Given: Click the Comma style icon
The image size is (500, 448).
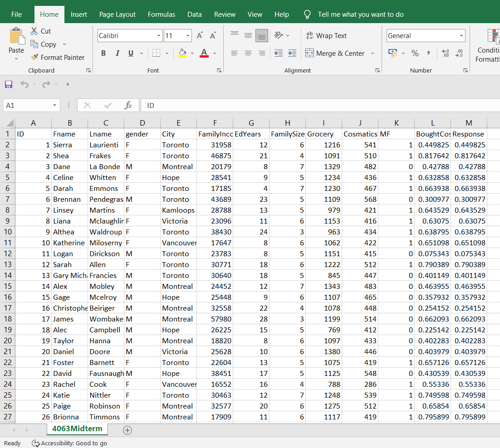Looking at the screenshot, I should (x=429, y=53).
